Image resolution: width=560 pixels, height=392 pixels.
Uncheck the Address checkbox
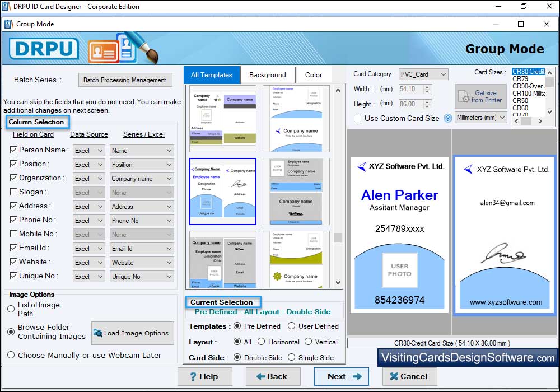(13, 206)
